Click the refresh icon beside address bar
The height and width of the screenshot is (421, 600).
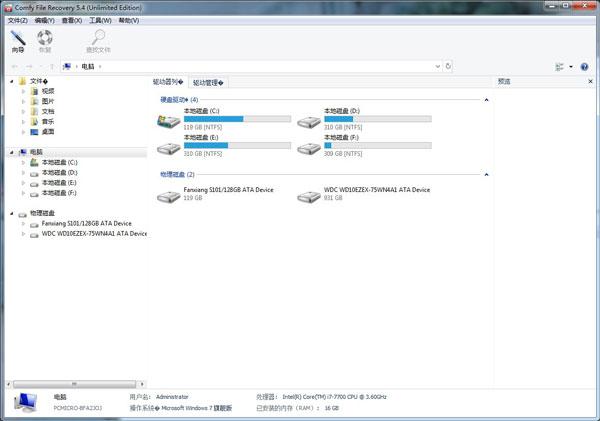(448, 66)
